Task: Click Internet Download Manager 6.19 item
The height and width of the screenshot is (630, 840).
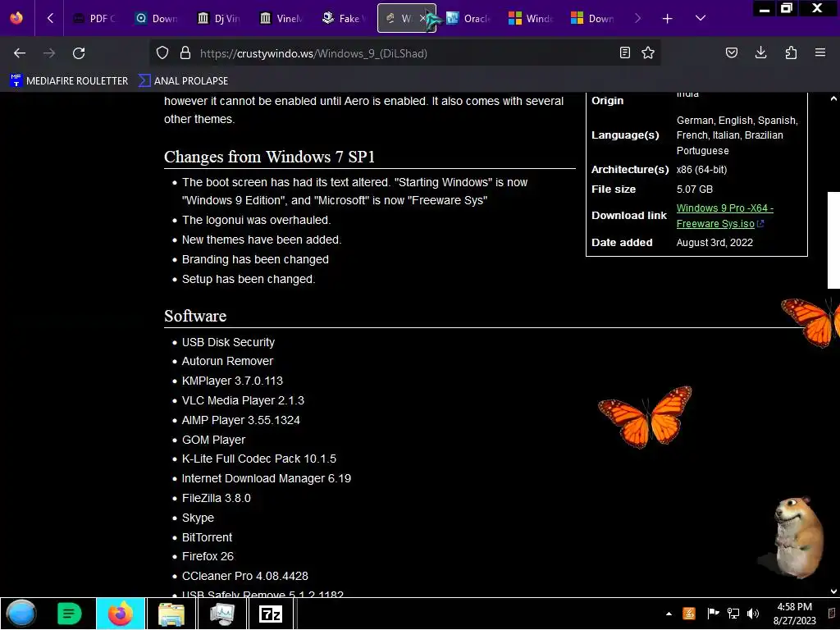Action: pos(267,478)
